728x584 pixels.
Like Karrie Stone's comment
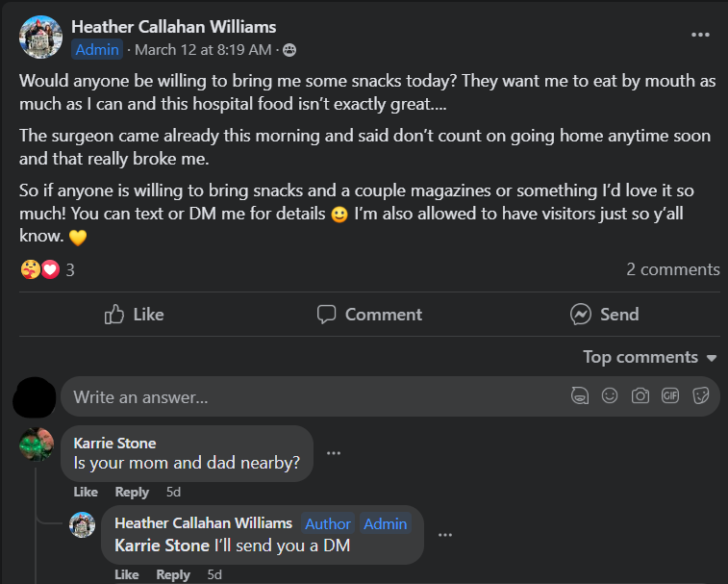[86, 492]
